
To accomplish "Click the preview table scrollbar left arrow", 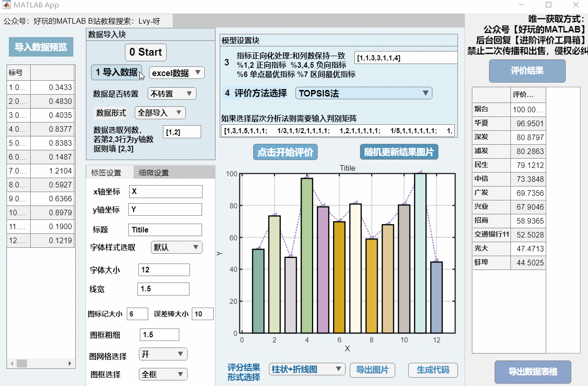I will [x=11, y=364].
